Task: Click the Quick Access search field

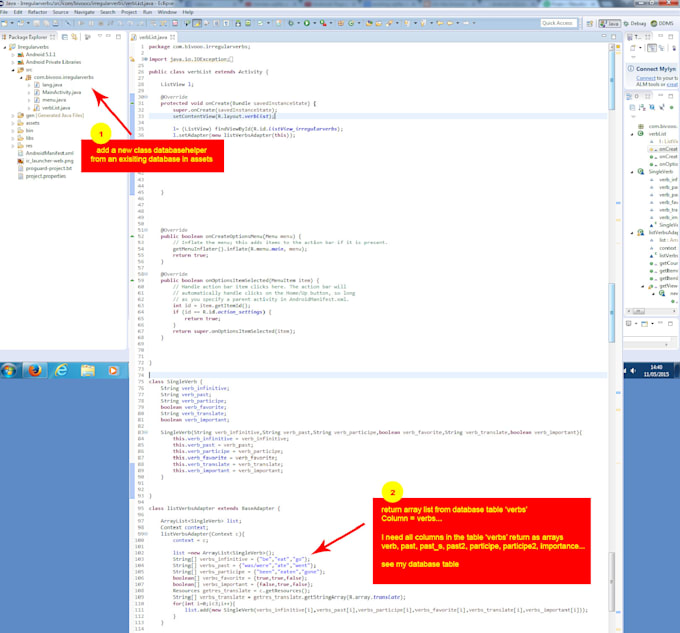Action: 559,23
